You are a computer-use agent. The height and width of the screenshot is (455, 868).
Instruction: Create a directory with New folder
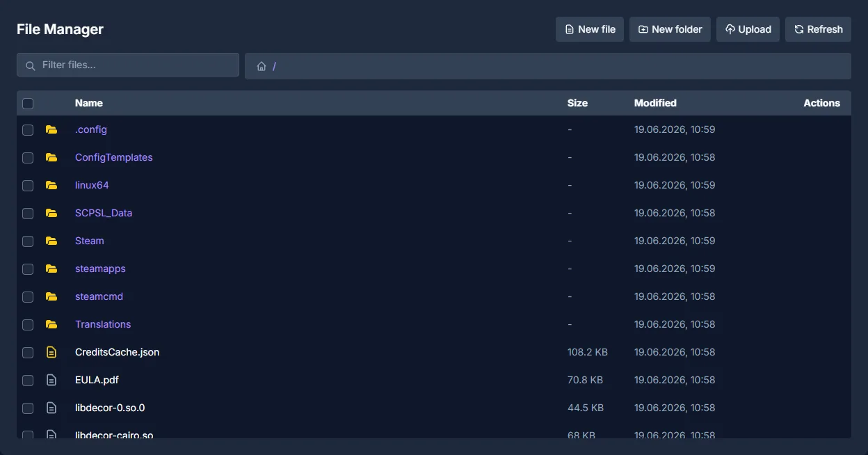670,29
